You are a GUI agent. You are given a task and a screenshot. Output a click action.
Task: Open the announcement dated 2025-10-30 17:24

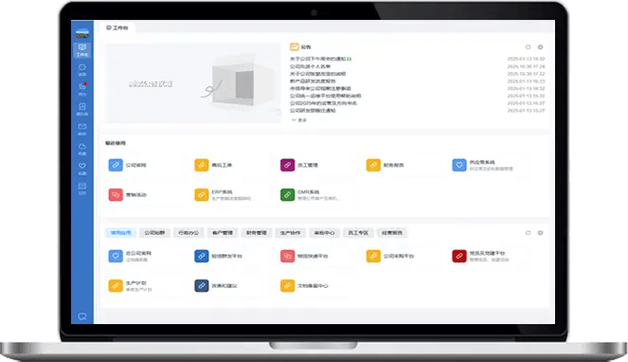(x=310, y=66)
